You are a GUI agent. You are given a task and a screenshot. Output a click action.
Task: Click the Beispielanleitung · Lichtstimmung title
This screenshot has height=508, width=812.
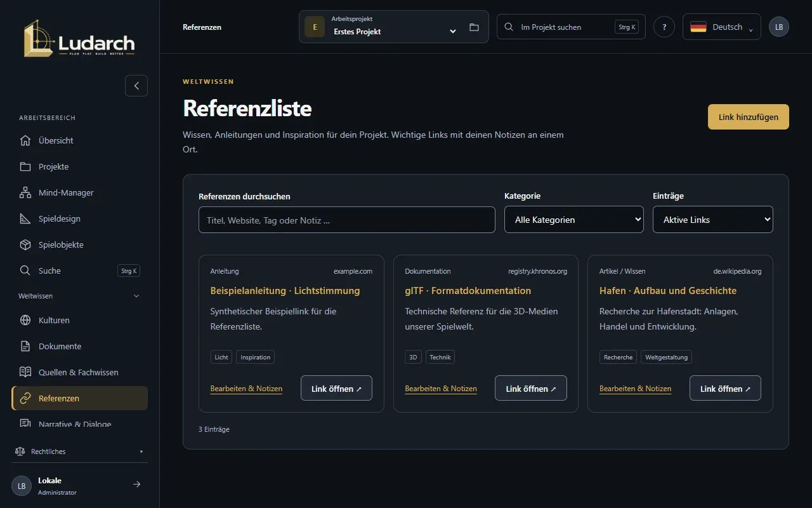click(x=285, y=291)
